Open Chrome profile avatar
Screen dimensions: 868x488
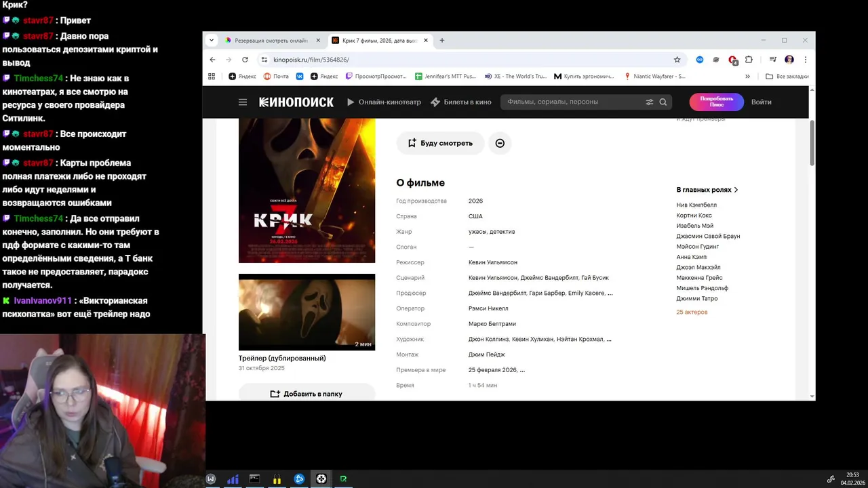tap(789, 60)
